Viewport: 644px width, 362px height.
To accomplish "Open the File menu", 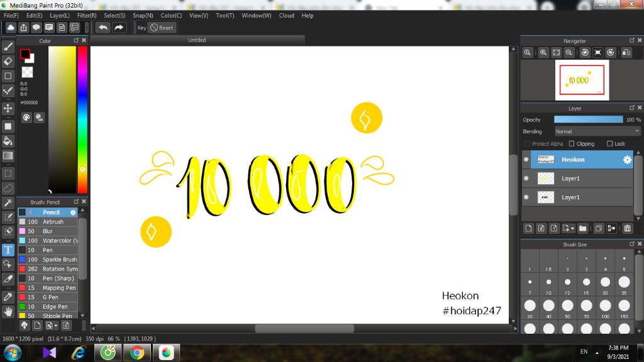I will click(11, 16).
